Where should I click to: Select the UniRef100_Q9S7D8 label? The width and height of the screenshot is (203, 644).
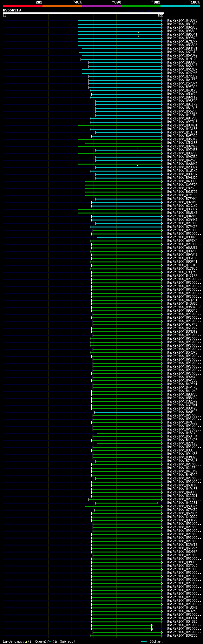[x=182, y=153]
